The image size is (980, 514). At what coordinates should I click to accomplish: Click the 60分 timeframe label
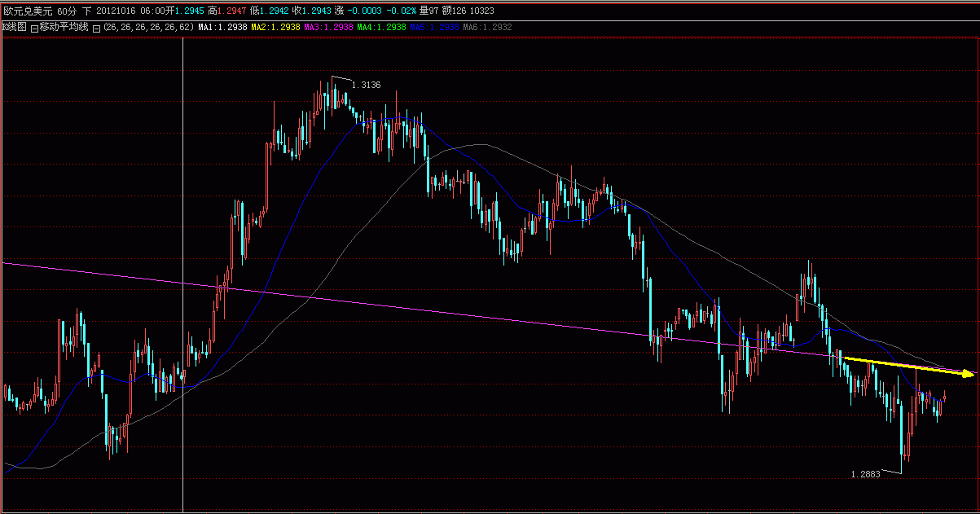67,11
